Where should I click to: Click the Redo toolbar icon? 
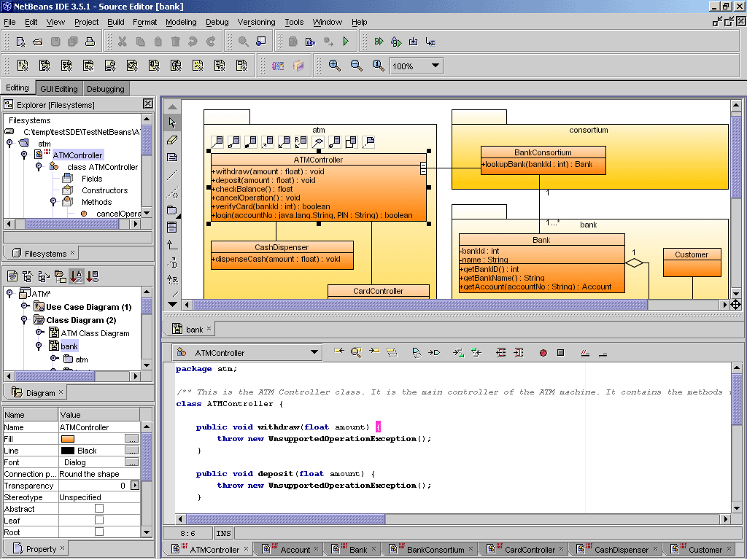pyautogui.click(x=210, y=42)
